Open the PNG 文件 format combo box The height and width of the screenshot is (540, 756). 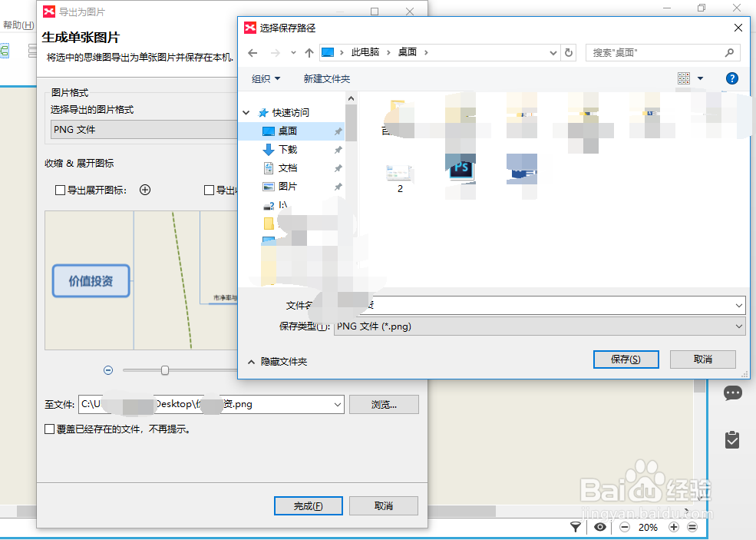pyautogui.click(x=144, y=129)
